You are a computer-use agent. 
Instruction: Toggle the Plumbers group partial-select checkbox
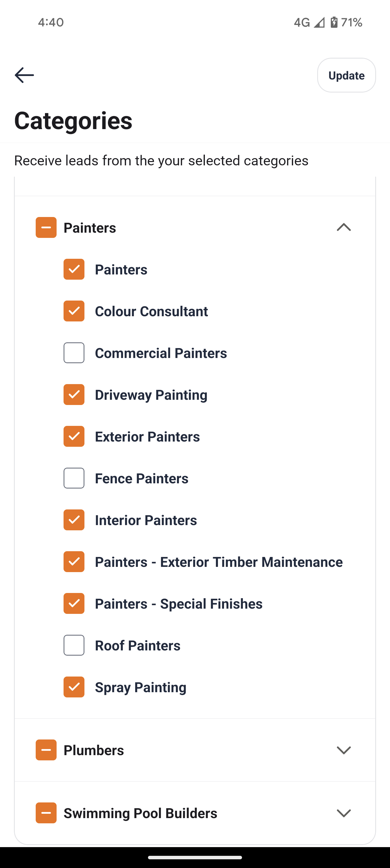coord(46,750)
